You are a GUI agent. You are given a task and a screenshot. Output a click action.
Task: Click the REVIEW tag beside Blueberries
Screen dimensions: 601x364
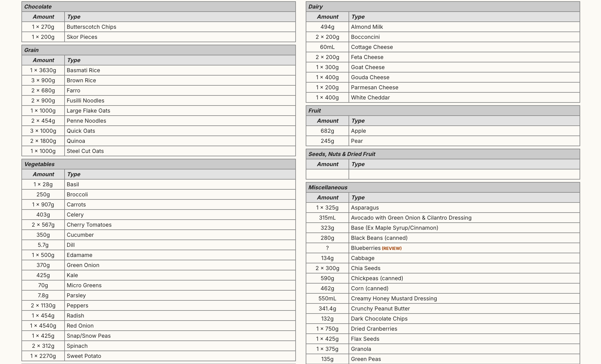(392, 248)
